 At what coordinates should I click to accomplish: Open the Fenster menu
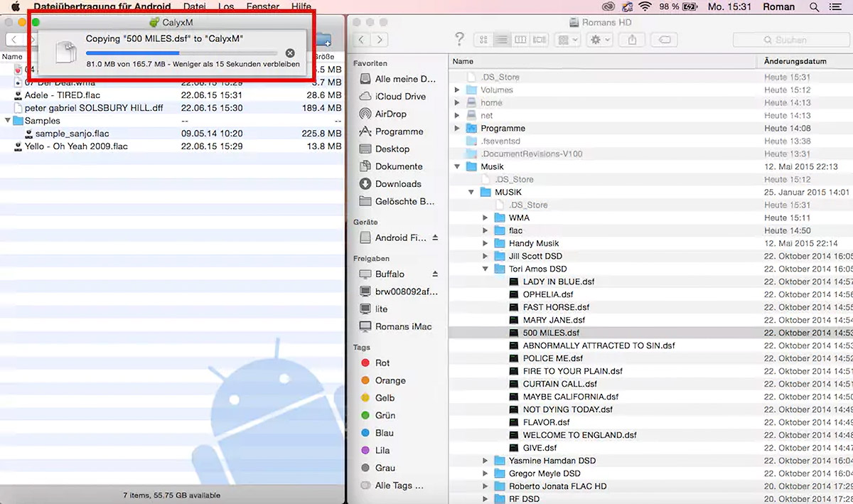(262, 6)
